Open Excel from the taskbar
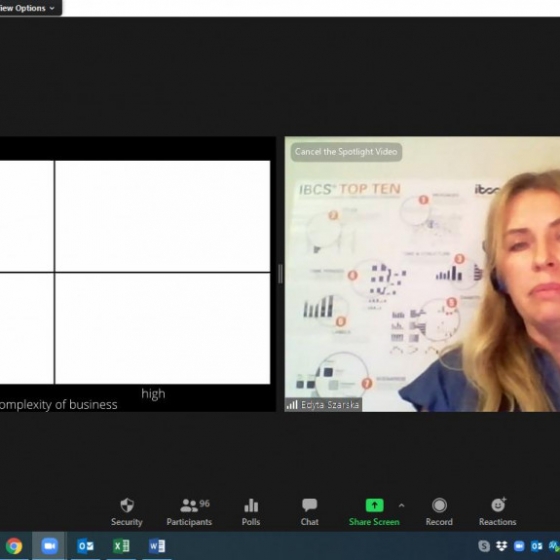 click(121, 546)
